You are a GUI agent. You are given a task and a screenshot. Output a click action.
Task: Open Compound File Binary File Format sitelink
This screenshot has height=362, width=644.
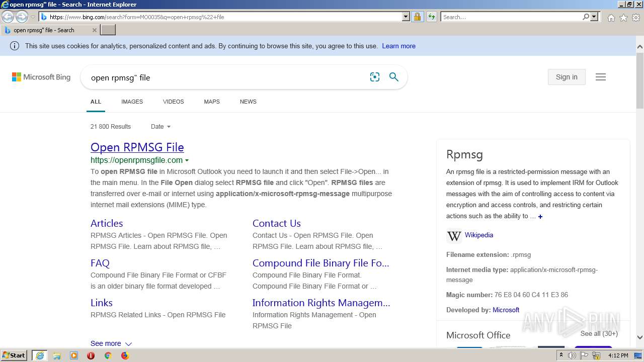coord(321,263)
